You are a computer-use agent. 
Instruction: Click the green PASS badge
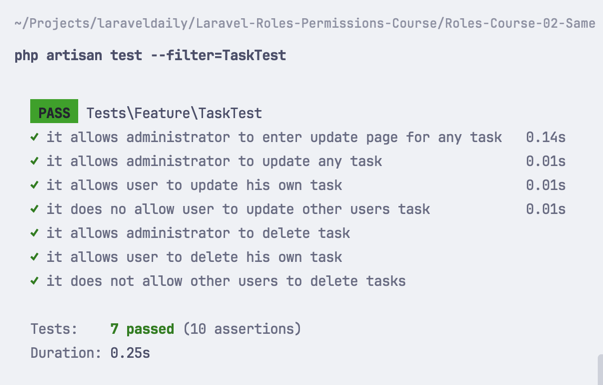tap(54, 111)
